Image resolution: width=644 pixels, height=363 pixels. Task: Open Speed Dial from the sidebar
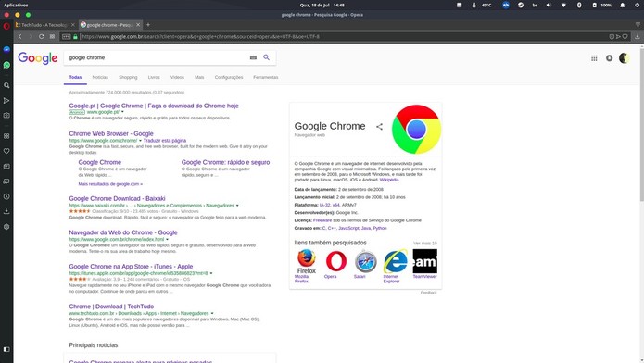click(6, 136)
